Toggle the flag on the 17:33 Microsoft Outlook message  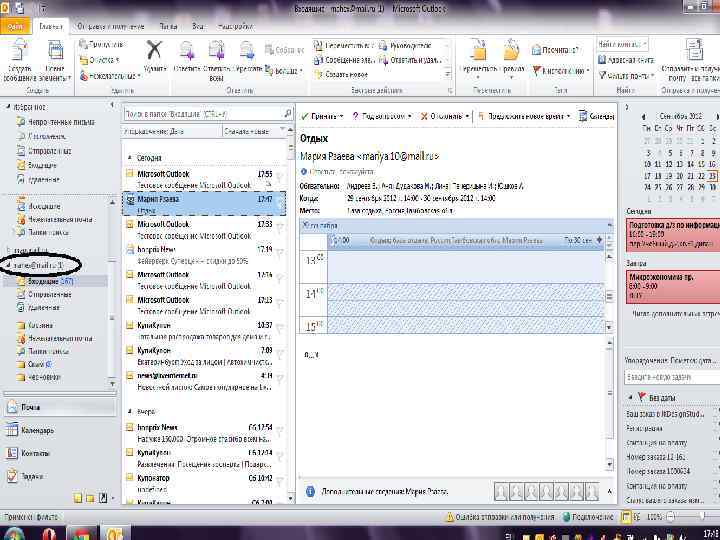pos(280,228)
